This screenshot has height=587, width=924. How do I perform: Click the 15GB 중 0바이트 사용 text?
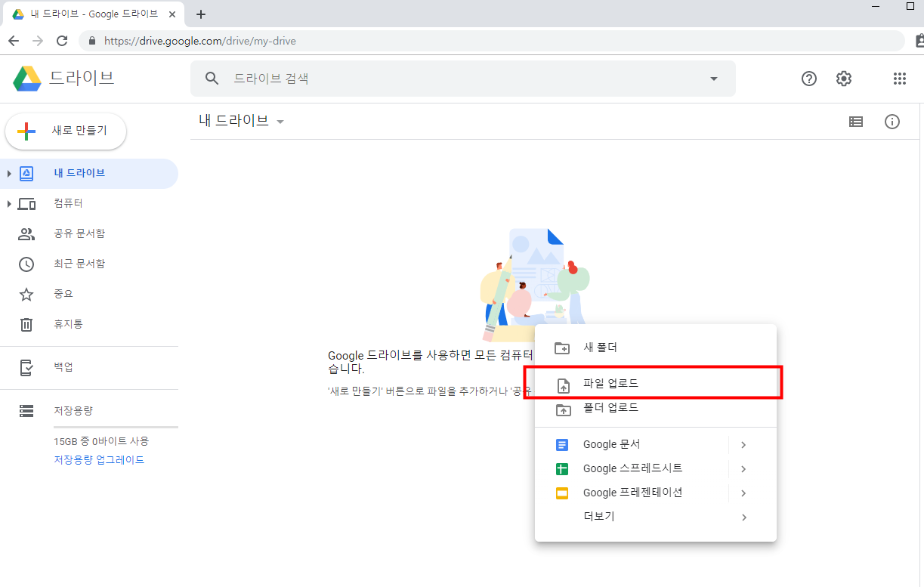(101, 441)
